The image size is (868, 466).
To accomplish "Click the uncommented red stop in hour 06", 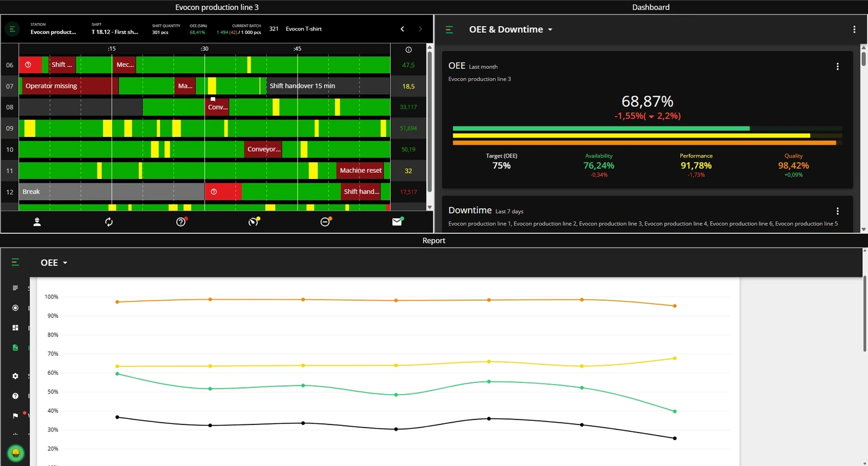I will coord(30,64).
